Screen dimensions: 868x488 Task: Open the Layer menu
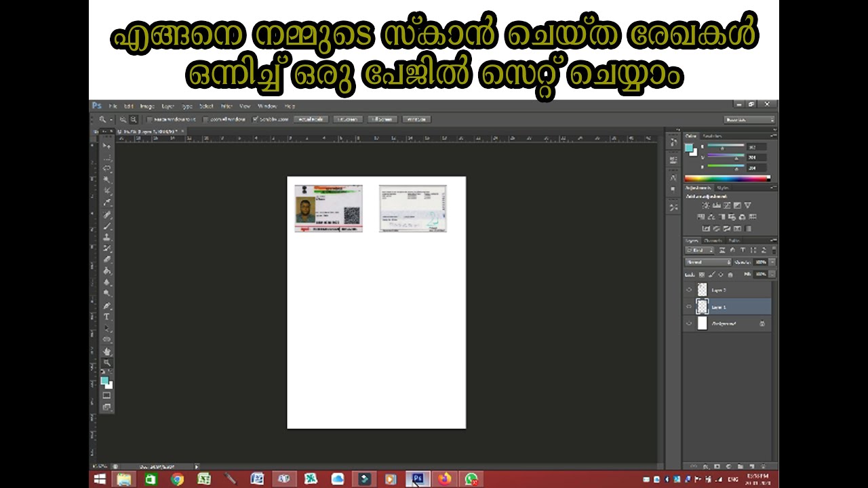tap(167, 106)
